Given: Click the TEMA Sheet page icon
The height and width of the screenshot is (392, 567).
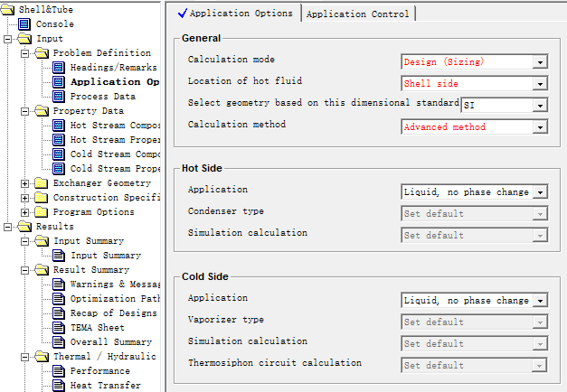Looking at the screenshot, I should [60, 328].
